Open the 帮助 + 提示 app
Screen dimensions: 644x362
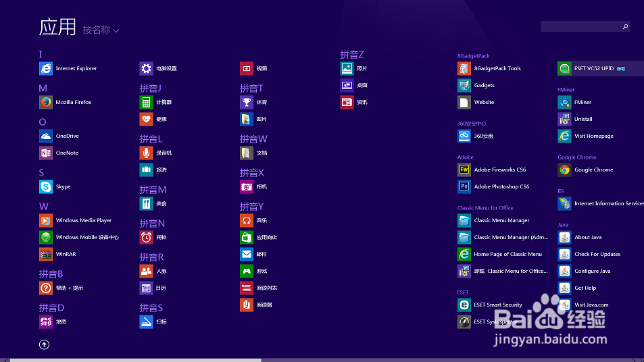click(61, 288)
